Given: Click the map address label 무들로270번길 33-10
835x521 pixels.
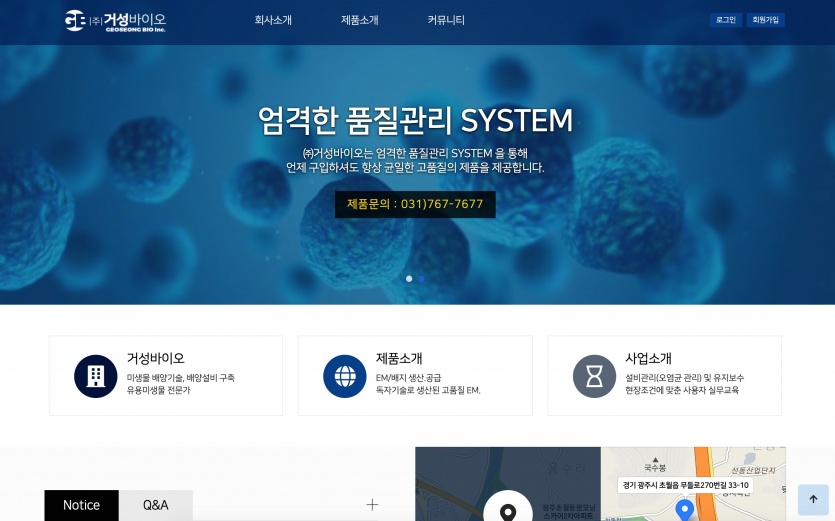Looking at the screenshot, I should pyautogui.click(x=685, y=485).
